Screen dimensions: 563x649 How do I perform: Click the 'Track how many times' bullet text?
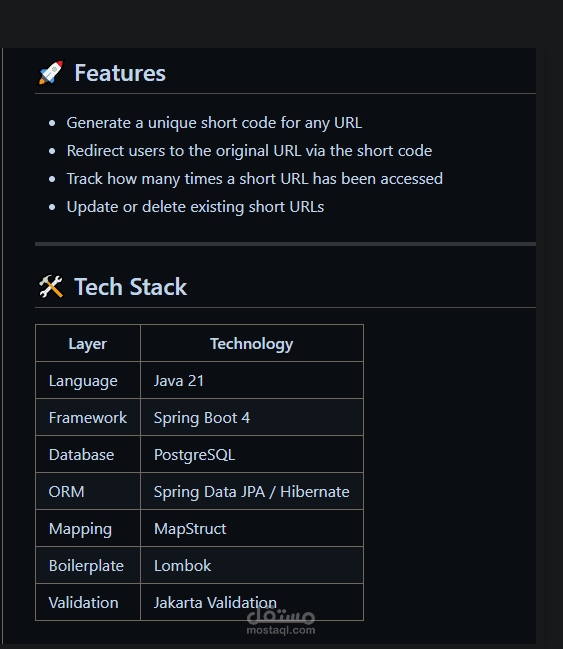click(x=255, y=179)
